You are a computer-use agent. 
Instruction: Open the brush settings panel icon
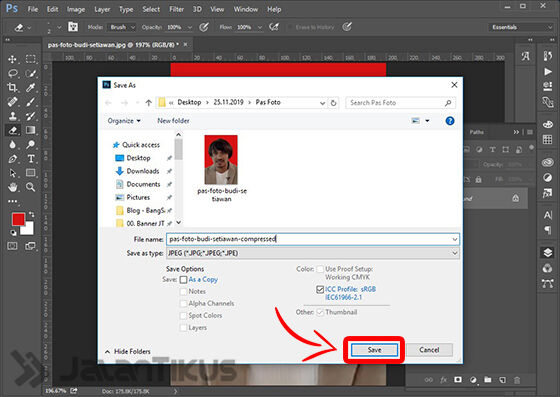click(73, 27)
